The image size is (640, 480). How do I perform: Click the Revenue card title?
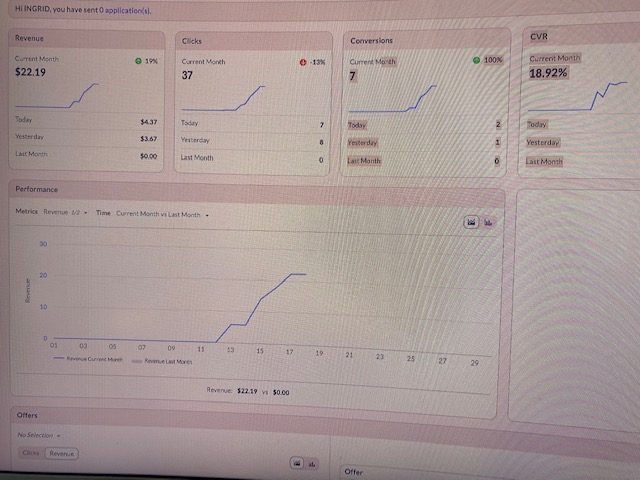(x=29, y=38)
